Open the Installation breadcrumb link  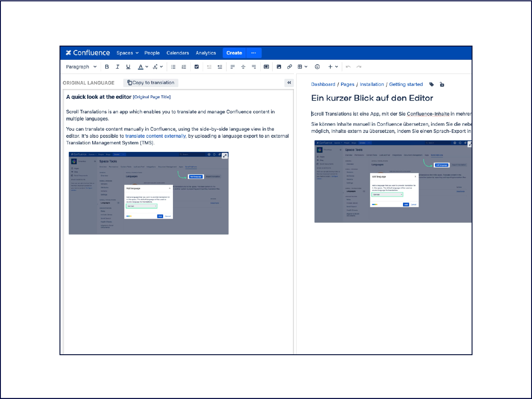click(372, 84)
